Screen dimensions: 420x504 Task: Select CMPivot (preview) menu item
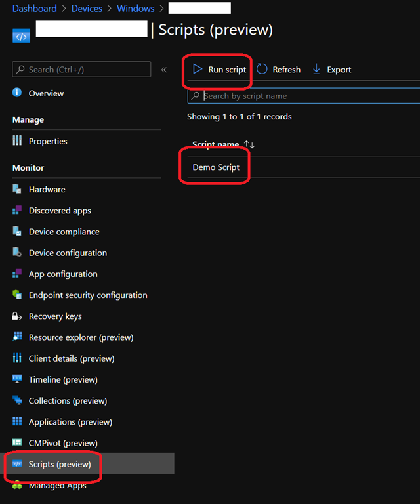click(63, 443)
